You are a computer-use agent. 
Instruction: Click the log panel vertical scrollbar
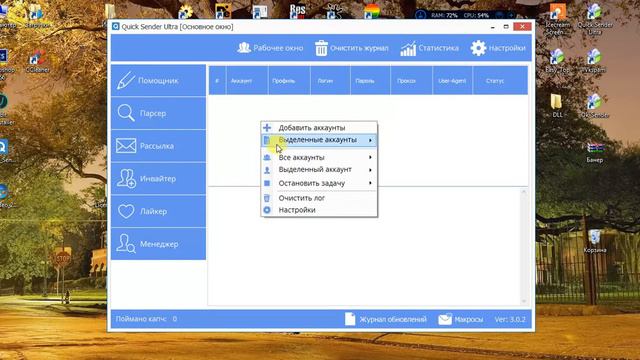point(524,247)
